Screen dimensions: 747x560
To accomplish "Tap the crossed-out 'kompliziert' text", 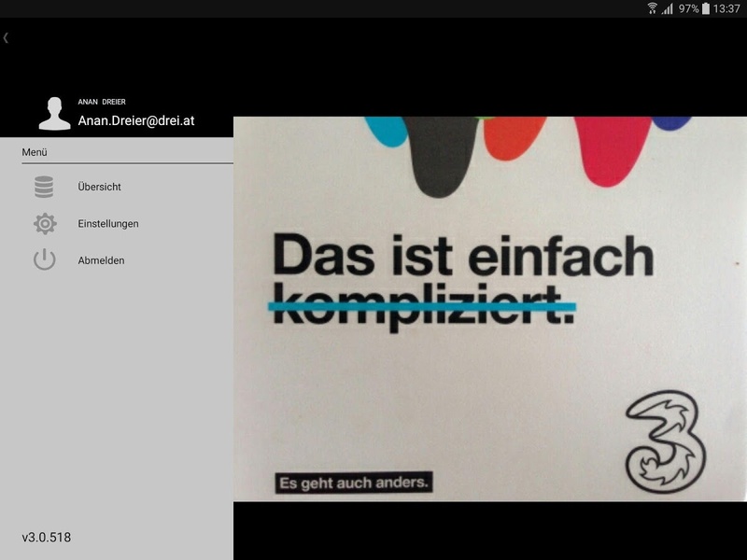I will click(x=423, y=306).
